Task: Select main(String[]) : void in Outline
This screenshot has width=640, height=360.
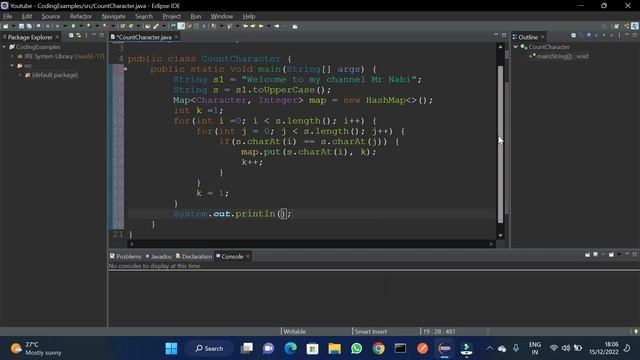Action: point(562,56)
